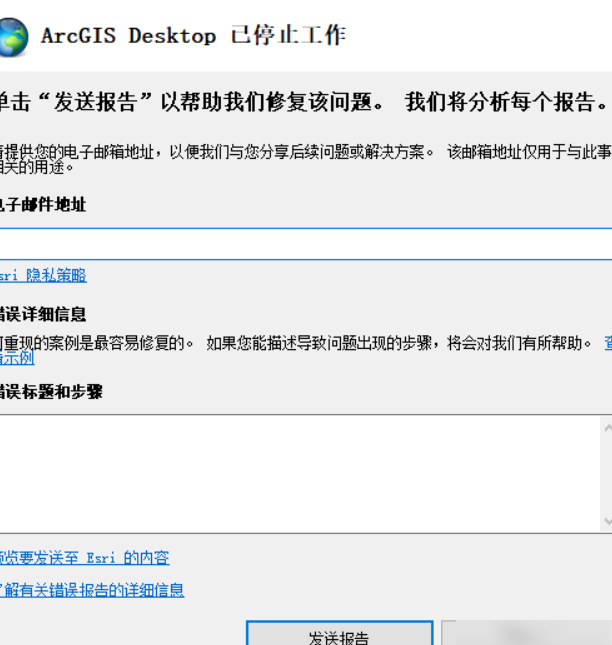Click the ArcGIS Desktop 已停止工作 title text

[x=193, y=35]
